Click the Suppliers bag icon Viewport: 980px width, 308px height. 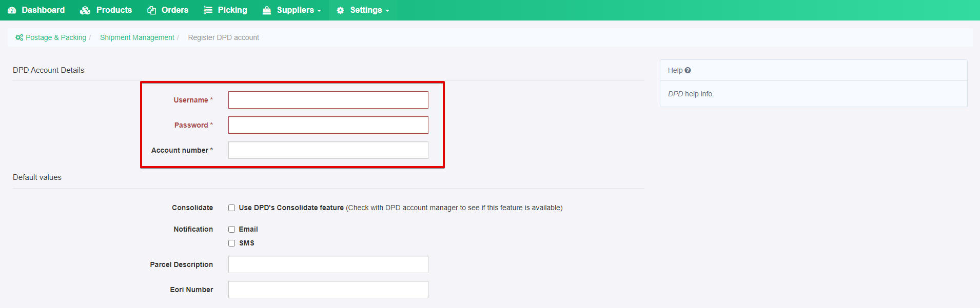click(267, 10)
